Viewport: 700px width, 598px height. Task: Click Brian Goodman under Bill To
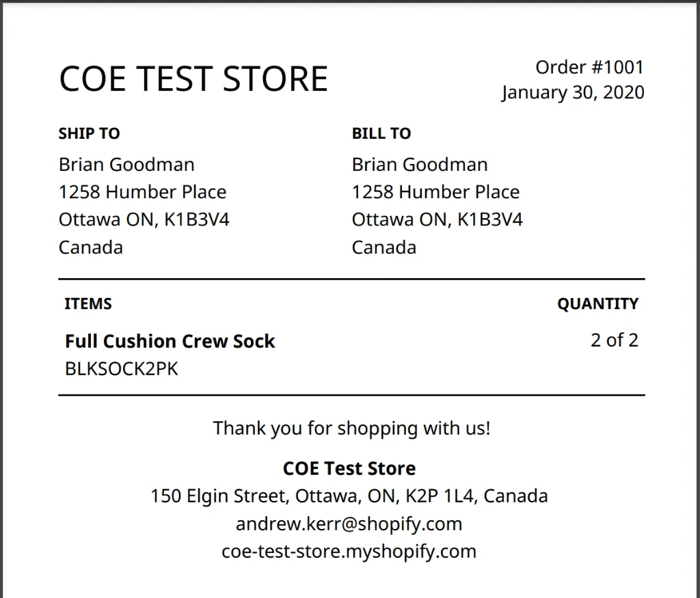(420, 165)
